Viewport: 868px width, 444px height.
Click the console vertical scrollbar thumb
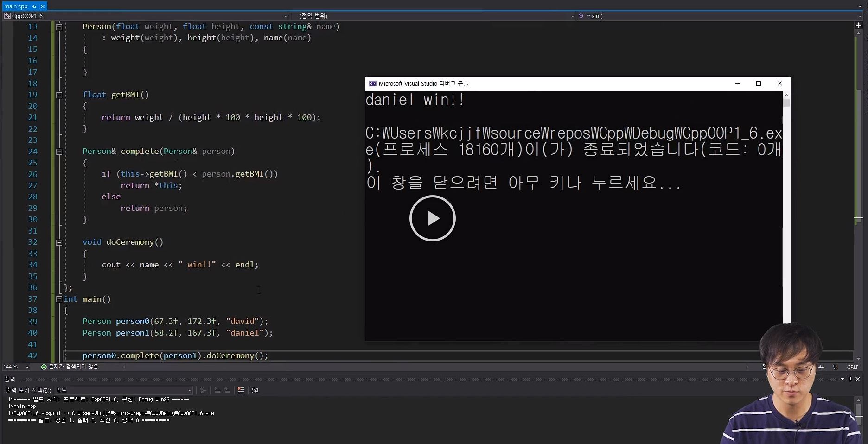(x=786, y=102)
